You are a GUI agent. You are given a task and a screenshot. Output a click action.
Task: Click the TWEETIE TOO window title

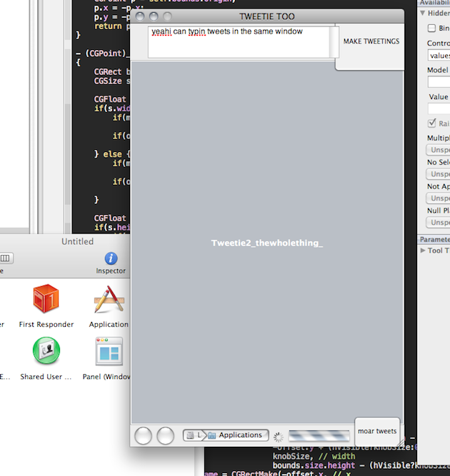(266, 16)
